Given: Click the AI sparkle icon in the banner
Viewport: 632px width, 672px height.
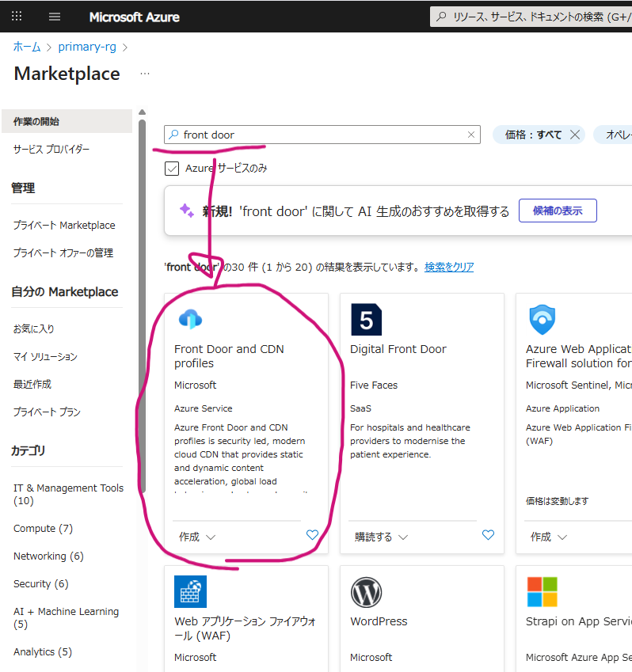Looking at the screenshot, I should (187, 211).
